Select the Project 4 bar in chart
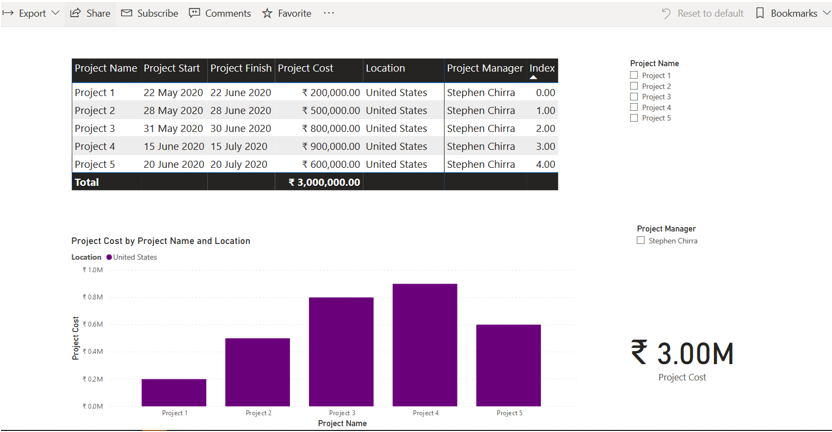The width and height of the screenshot is (832, 432). click(424, 345)
